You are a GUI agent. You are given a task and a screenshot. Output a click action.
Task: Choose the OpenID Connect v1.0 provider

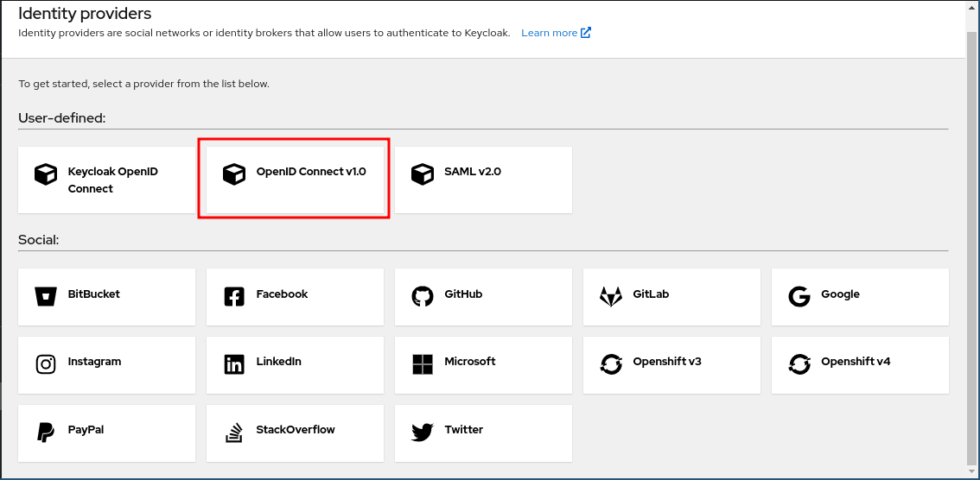coord(295,178)
